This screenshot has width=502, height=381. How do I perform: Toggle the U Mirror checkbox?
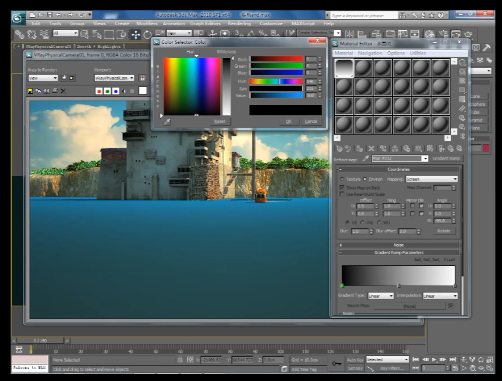pos(412,206)
